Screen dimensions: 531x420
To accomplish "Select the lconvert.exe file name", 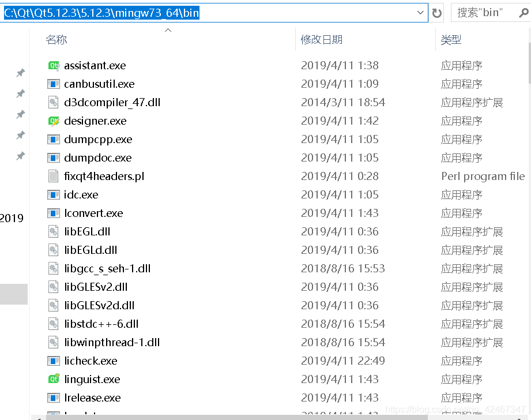I will coord(93,213).
